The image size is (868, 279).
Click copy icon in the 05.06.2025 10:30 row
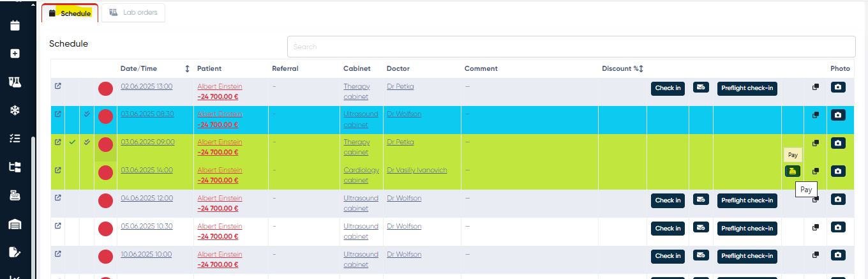pyautogui.click(x=815, y=227)
